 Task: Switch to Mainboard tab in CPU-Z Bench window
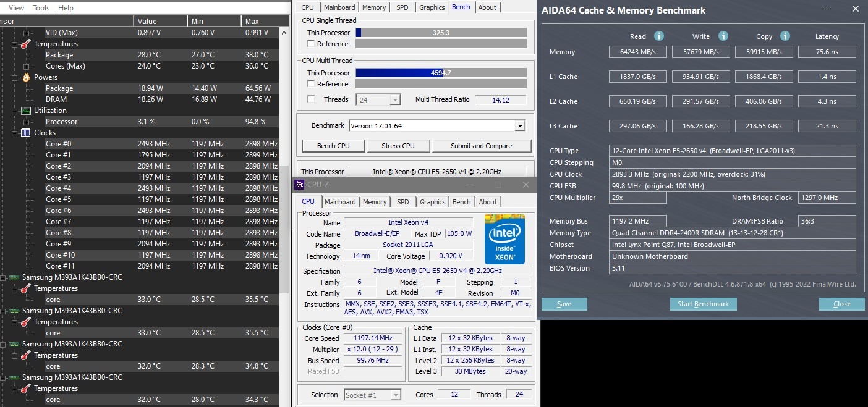point(339,7)
